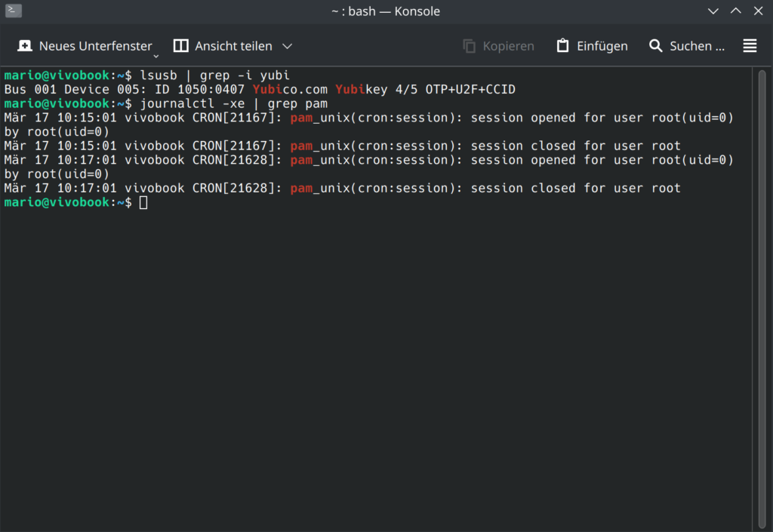Viewport: 773px width, 532px height.
Task: Click the window title '~ : bash — Konsole'
Action: tap(386, 11)
